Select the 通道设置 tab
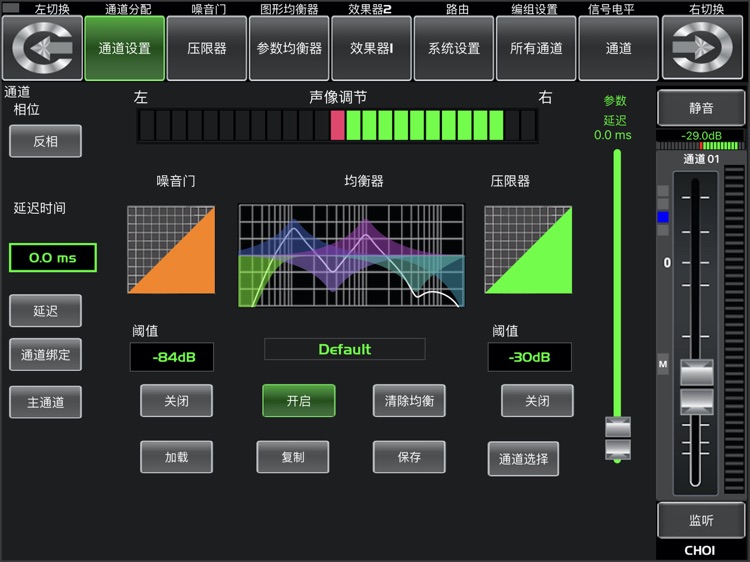 coord(124,48)
